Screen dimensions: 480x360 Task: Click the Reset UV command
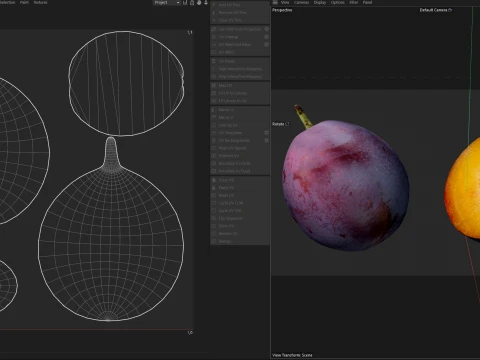click(x=240, y=196)
